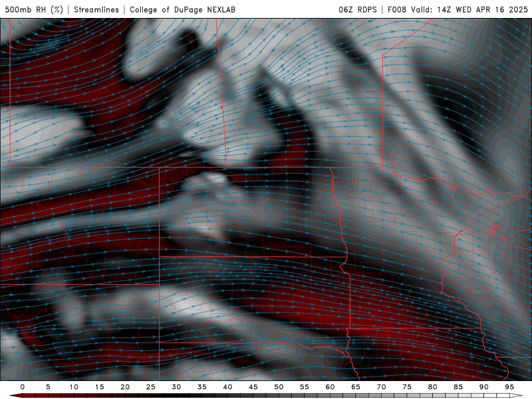Click the colorbar label "55"
The height and width of the screenshot is (399, 532).
tap(305, 387)
